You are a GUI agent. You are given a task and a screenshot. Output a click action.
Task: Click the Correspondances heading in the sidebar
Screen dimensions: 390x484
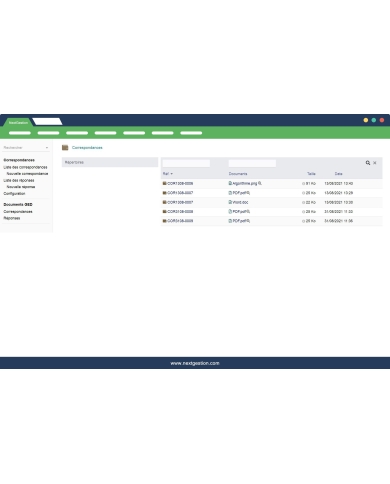[x=19, y=160]
